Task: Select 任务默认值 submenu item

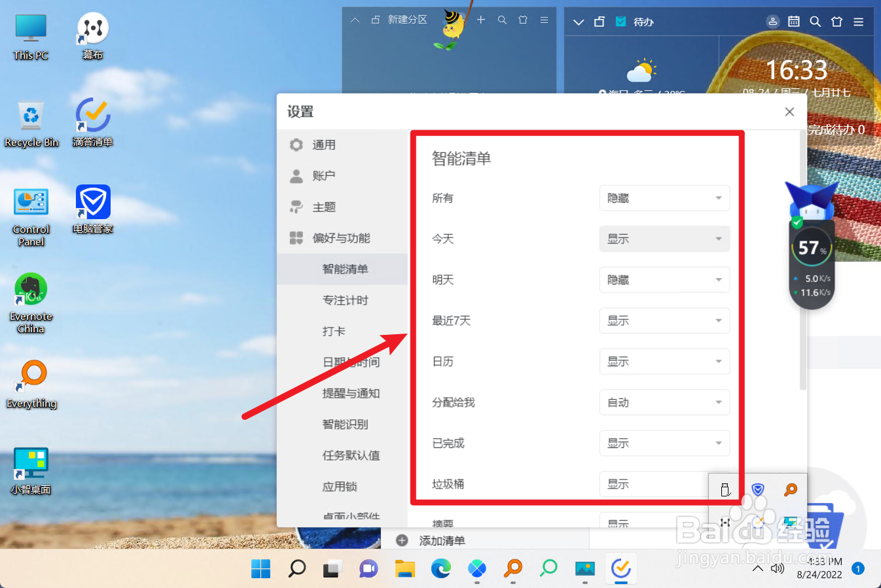Action: click(342, 455)
